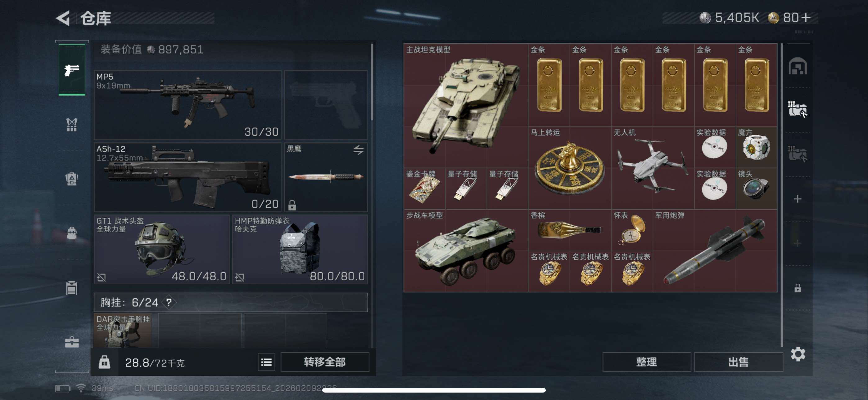Screen dimensions: 868x400
Task: Open the medical briefcase sidebar icon
Action: click(72, 342)
